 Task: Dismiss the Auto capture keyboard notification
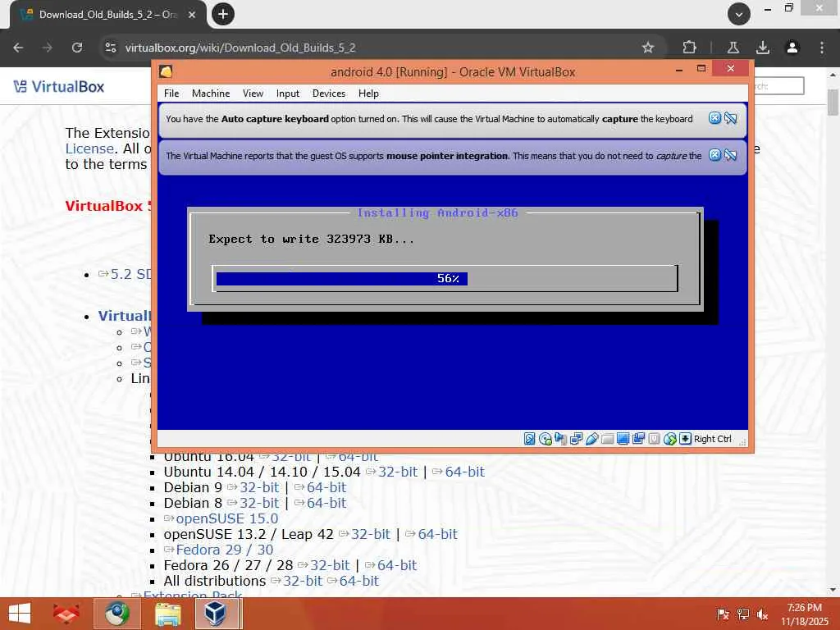(x=714, y=118)
